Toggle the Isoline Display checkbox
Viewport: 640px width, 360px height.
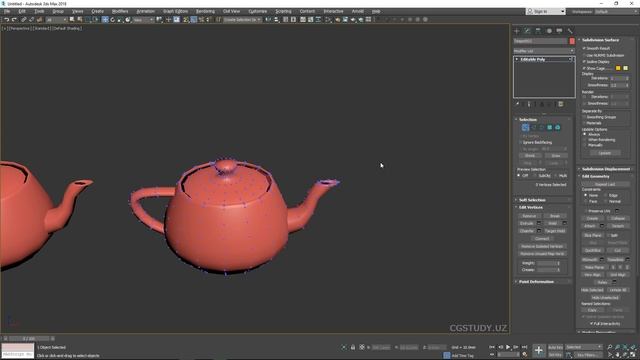tap(584, 62)
